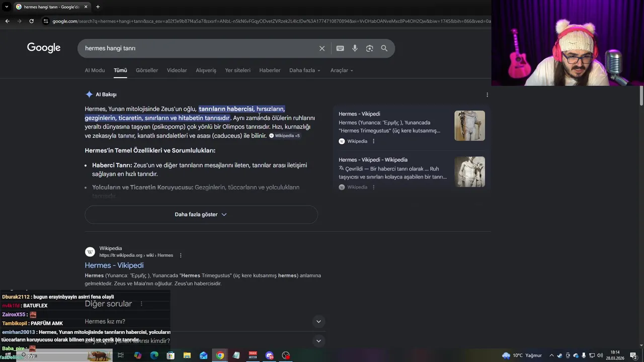The height and width of the screenshot is (362, 644).
Task: Open the Yer siteleri tab
Action: [237, 70]
